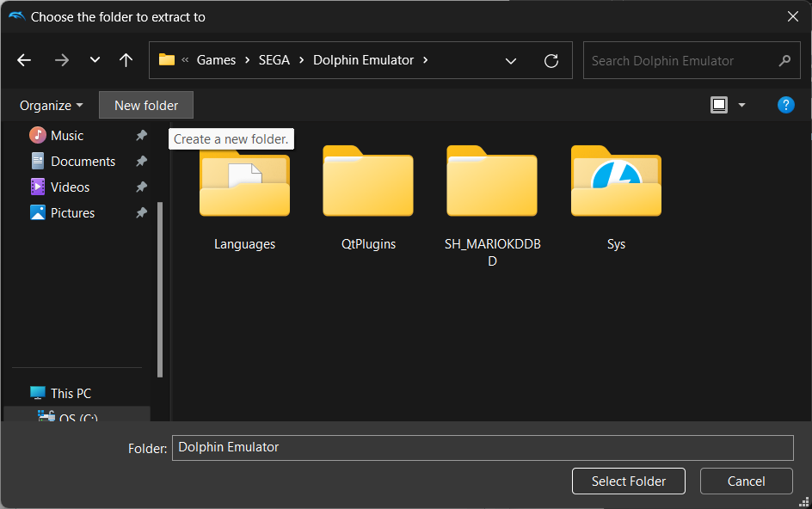Go up one folder level
This screenshot has width=812, height=509.
click(x=126, y=60)
